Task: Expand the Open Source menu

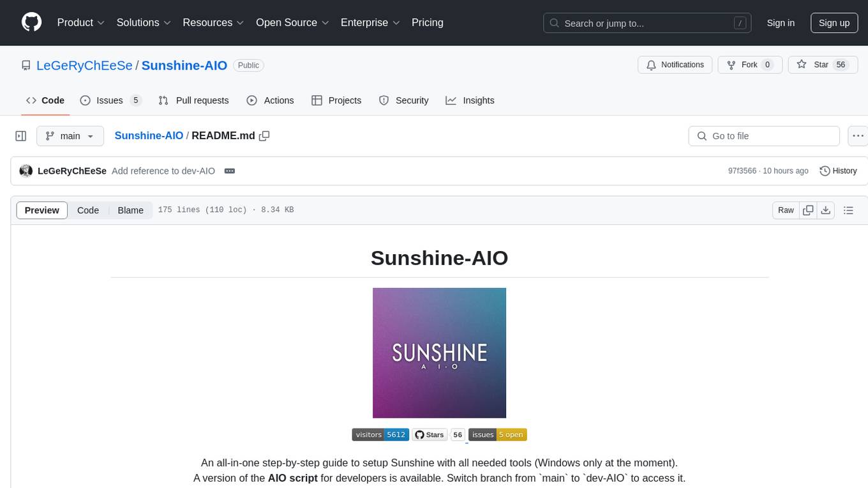Action: 292,22
